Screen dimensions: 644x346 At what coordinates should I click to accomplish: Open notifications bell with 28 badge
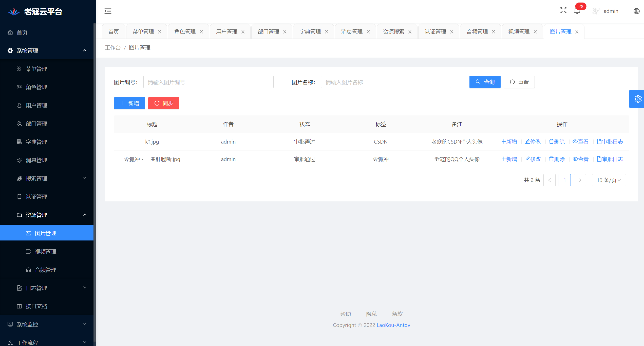pyautogui.click(x=577, y=11)
